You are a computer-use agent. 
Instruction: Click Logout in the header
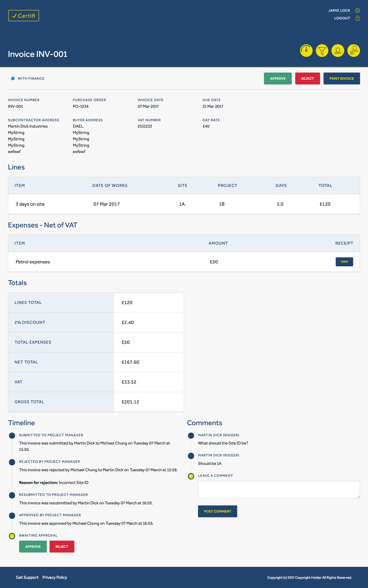click(342, 18)
